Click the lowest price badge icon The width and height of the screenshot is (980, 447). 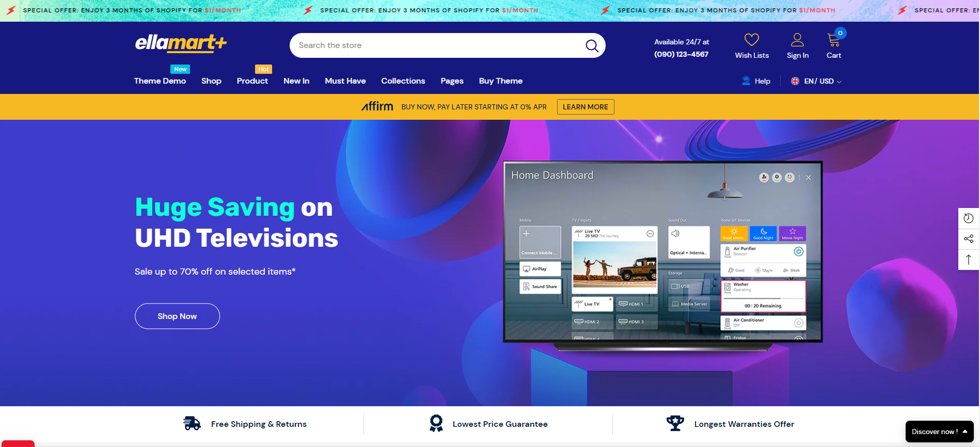(436, 423)
